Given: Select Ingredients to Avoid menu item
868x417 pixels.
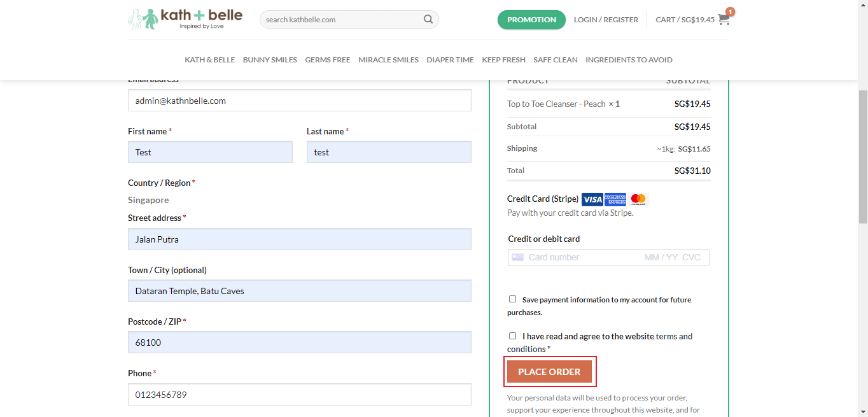Looking at the screenshot, I should [629, 60].
